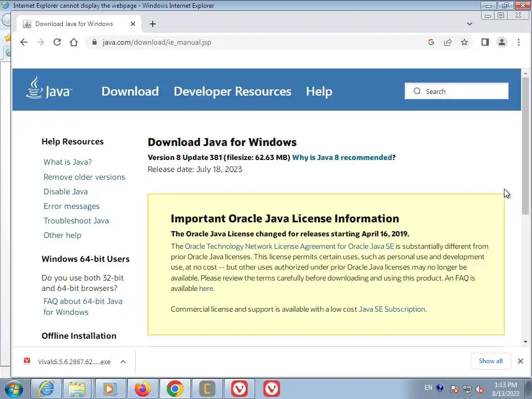Reload the Java download page
Image resolution: width=532 pixels, height=399 pixels.
pos(57,42)
